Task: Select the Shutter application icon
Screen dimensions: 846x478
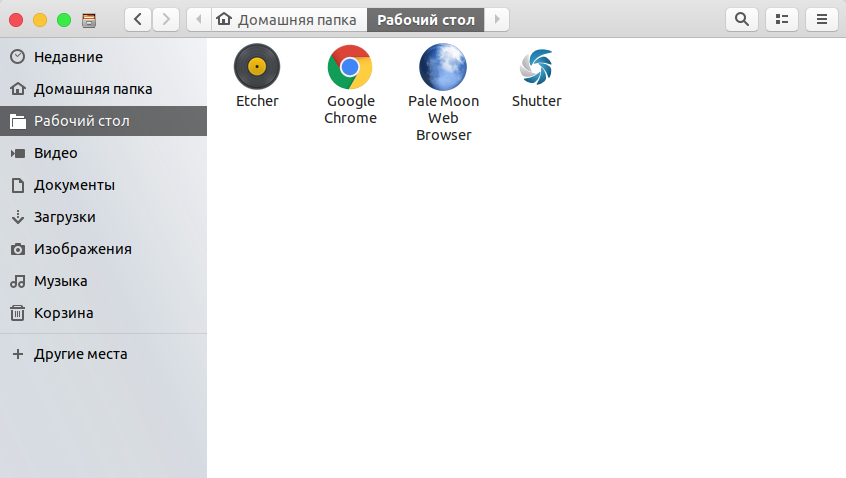Action: pos(536,67)
